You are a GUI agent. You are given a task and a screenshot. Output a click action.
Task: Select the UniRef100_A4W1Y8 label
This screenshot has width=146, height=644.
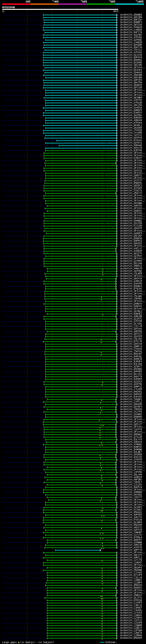(x=131, y=268)
